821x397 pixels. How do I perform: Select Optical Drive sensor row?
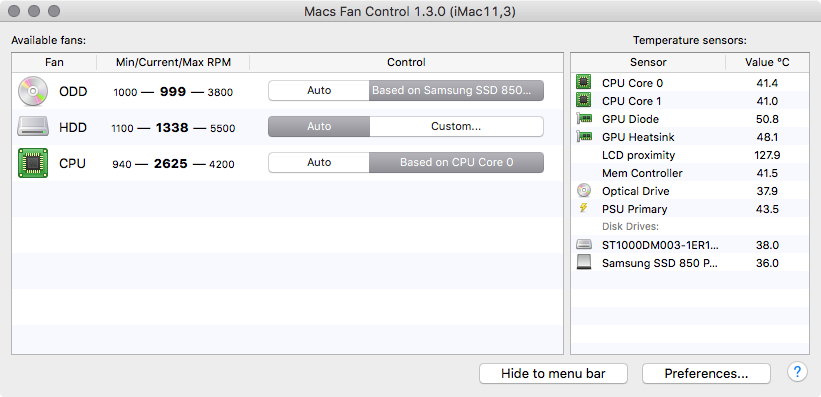[x=690, y=191]
